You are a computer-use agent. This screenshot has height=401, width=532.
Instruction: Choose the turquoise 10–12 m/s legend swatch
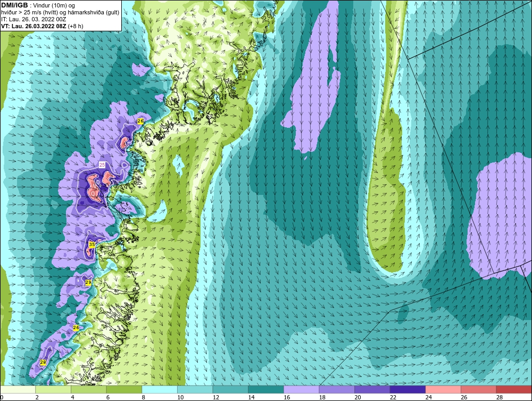point(195,389)
